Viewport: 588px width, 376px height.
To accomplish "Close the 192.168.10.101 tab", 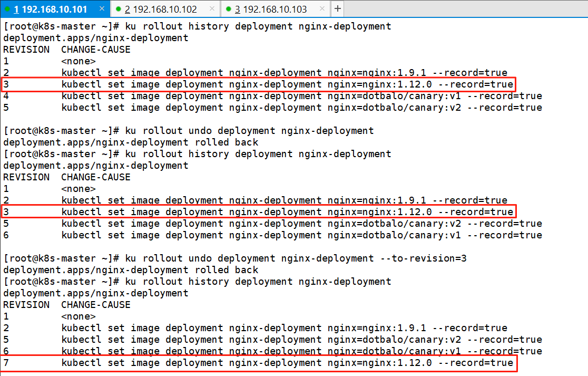I will tap(102, 8).
